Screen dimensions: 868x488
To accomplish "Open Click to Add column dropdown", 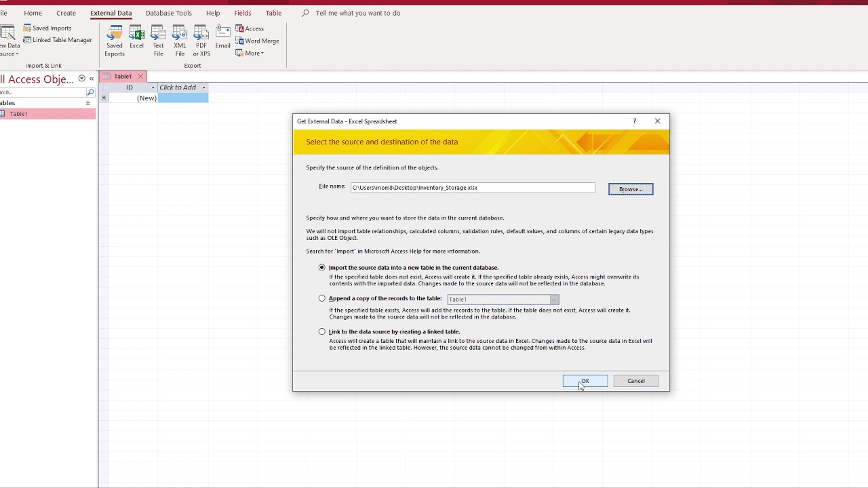I will (x=203, y=87).
